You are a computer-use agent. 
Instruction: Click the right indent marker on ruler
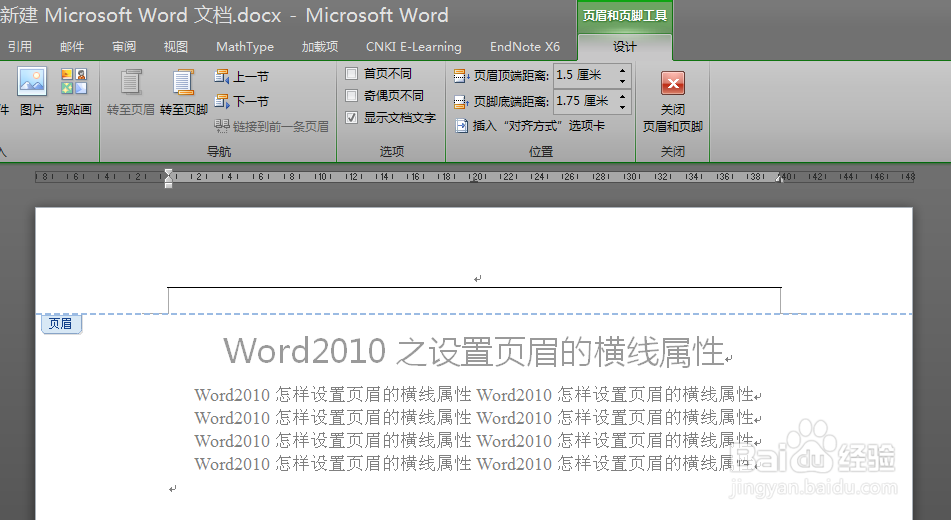click(x=779, y=178)
